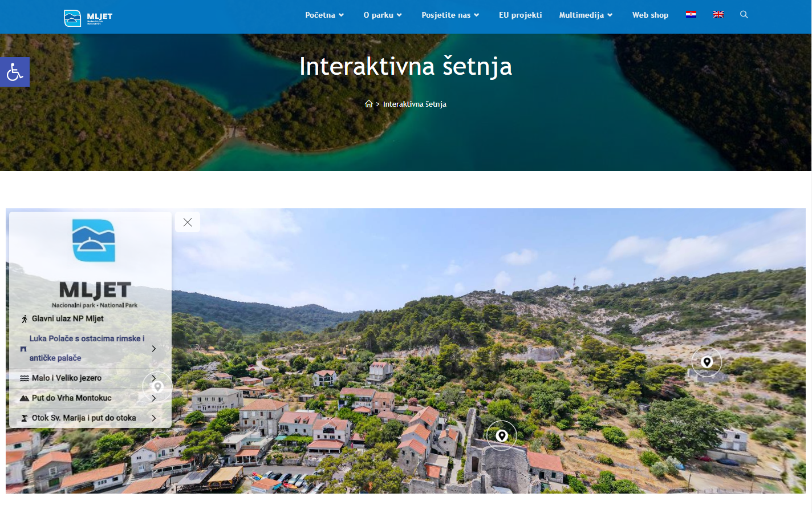Close the tour side menu panel
Screen dimensions: 812x513
pyautogui.click(x=188, y=223)
